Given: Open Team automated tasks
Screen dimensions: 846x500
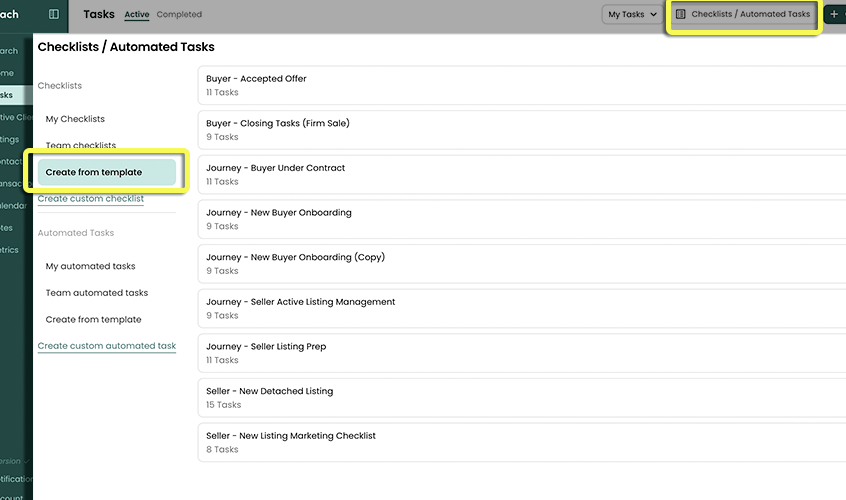Looking at the screenshot, I should 97,293.
